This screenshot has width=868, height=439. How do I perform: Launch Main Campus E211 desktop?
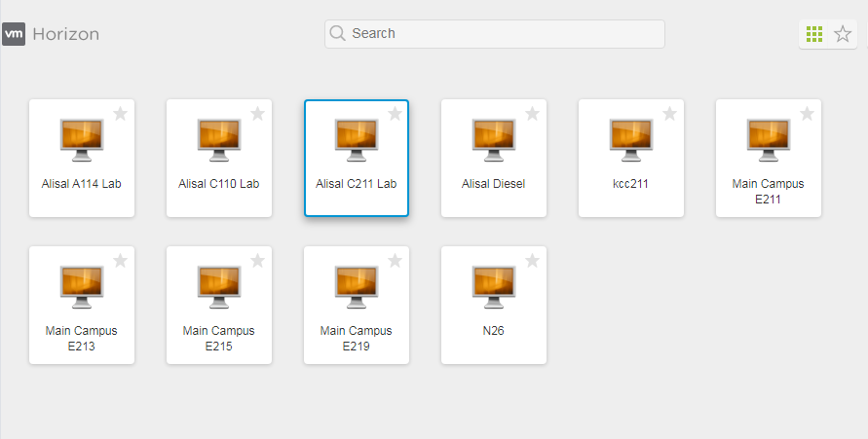(769, 140)
